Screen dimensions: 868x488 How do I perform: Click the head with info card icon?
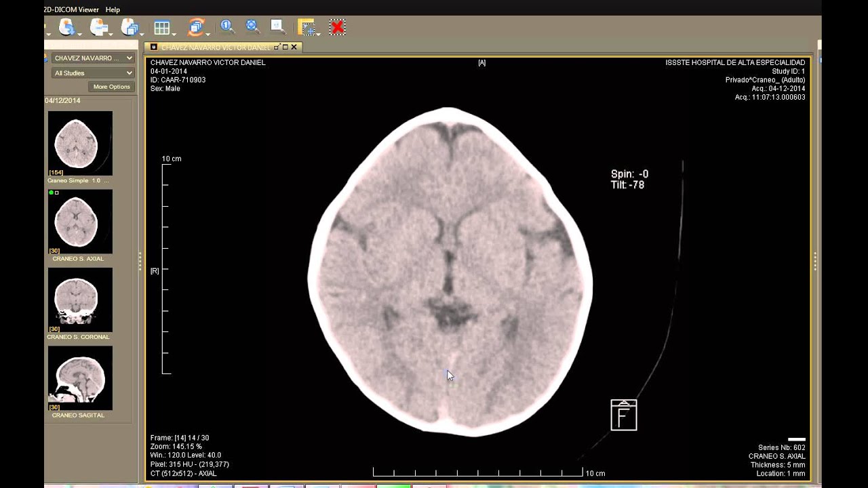tap(98, 27)
